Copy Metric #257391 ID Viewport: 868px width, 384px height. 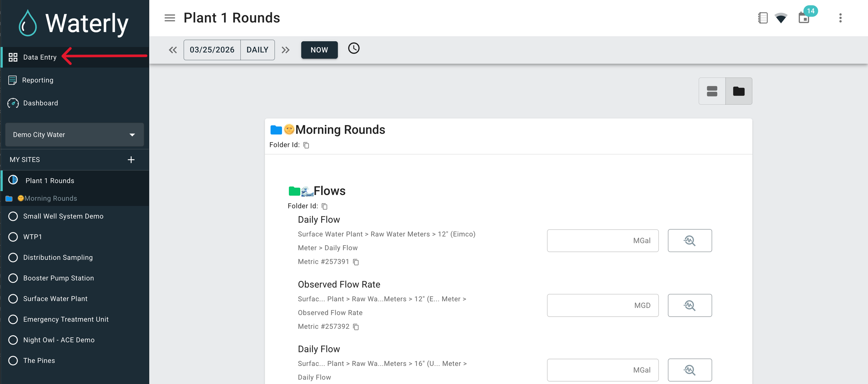click(x=356, y=262)
